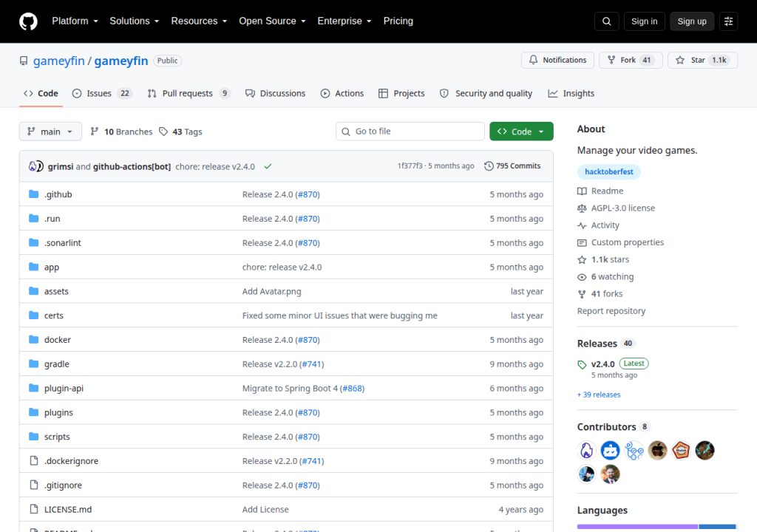Click the Sign up button
757x532 pixels.
point(692,21)
